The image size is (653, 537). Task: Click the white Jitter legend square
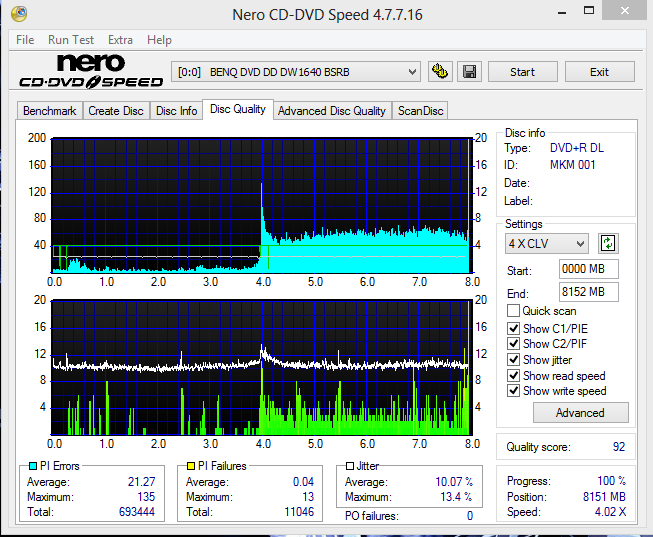point(349,466)
